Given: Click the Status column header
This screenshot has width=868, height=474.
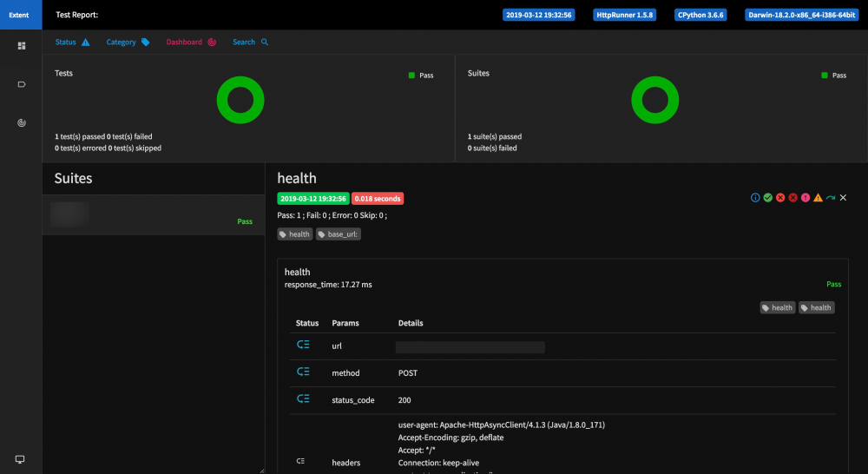Looking at the screenshot, I should point(307,323).
